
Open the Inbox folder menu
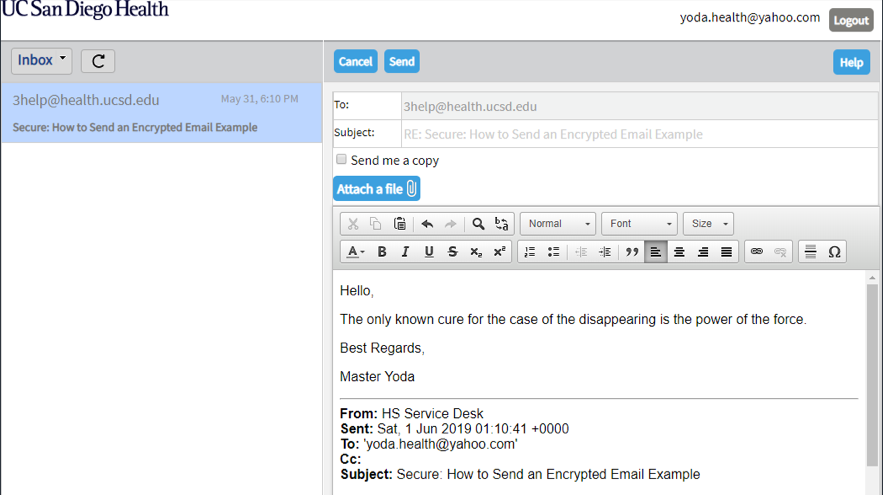click(41, 61)
